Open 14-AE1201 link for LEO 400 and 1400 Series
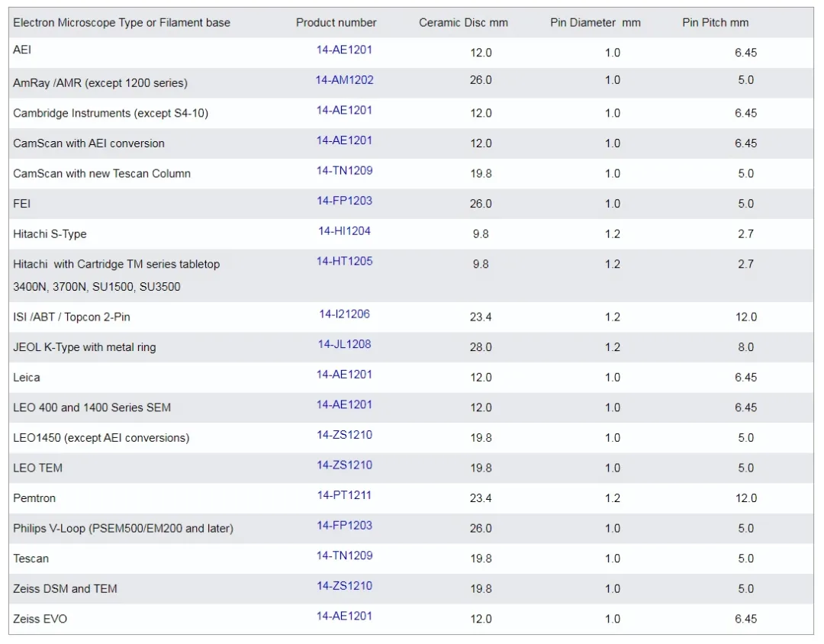This screenshot has height=644, width=824. pyautogui.click(x=344, y=405)
